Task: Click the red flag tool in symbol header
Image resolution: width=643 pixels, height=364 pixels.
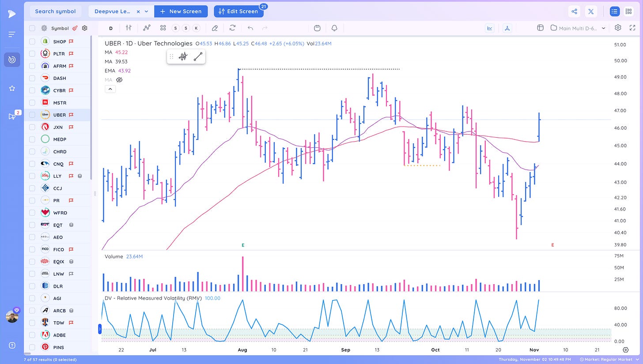Action: click(75, 28)
